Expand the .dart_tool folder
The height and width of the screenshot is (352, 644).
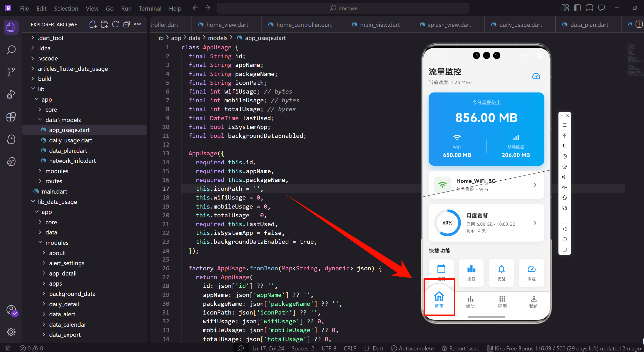point(84,38)
